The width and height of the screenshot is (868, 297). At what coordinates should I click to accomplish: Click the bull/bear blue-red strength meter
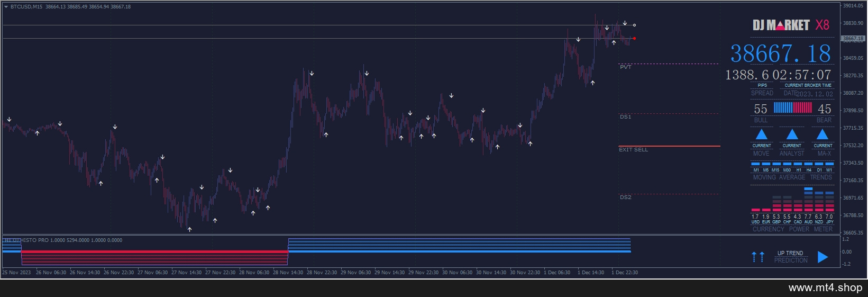tap(792, 108)
